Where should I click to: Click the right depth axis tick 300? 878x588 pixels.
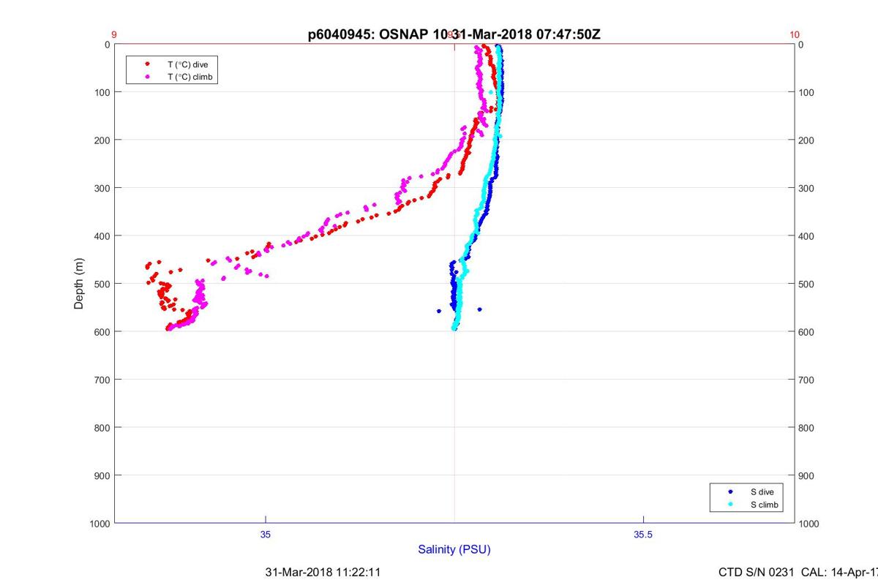pyautogui.click(x=807, y=188)
